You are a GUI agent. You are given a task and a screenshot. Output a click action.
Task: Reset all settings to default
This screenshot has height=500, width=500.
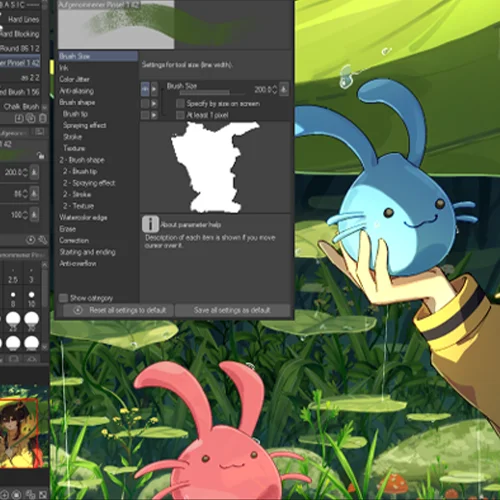coord(119,310)
